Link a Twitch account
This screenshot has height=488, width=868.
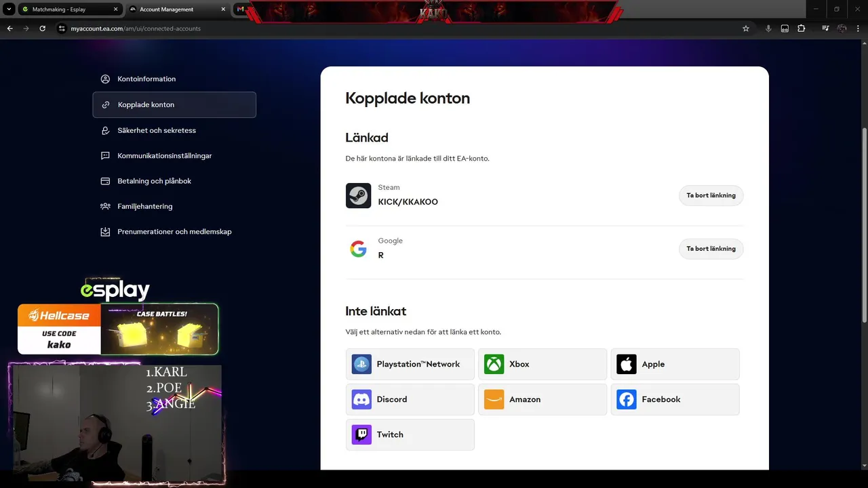coord(410,434)
